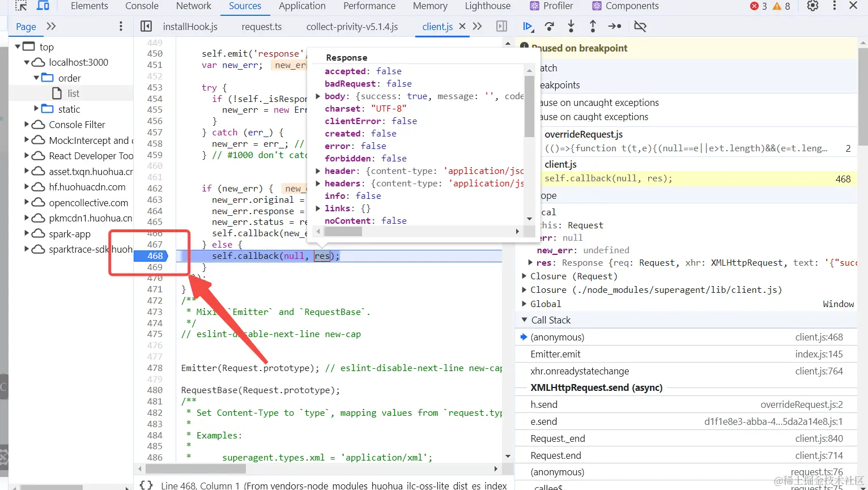Click the Step debugger icon

(615, 27)
